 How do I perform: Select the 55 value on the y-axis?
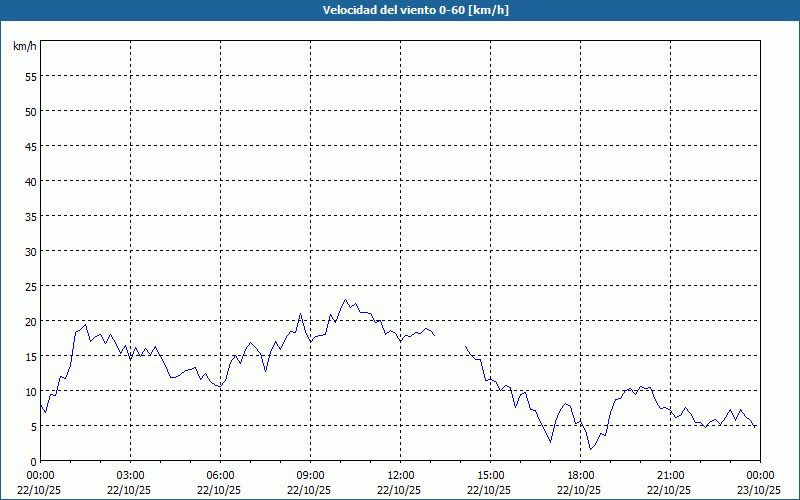click(31, 76)
